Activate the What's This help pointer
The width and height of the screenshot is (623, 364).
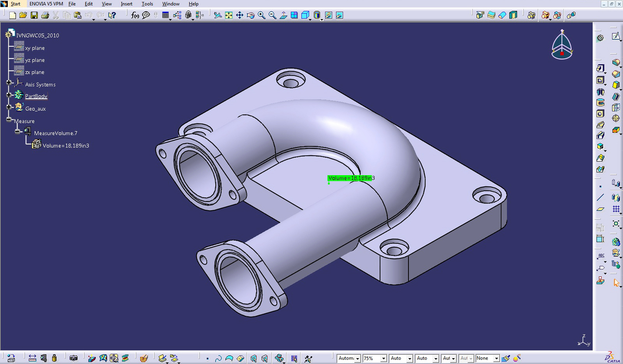tap(112, 16)
